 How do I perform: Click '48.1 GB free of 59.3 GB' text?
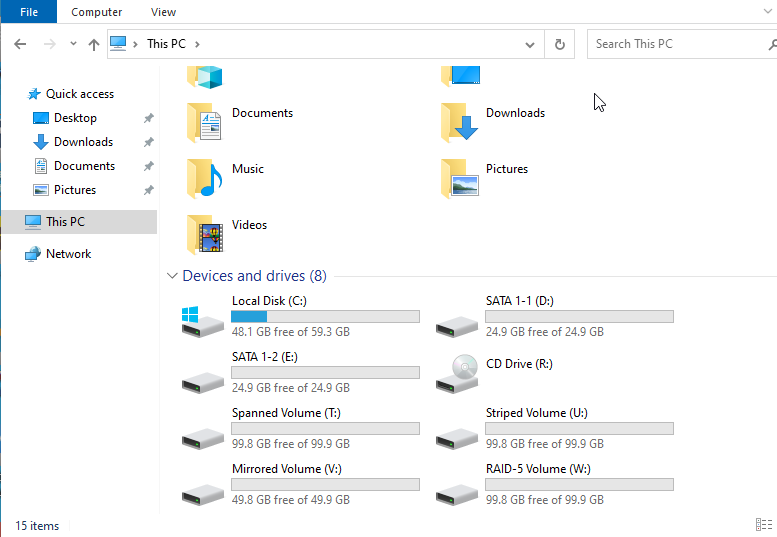(290, 332)
